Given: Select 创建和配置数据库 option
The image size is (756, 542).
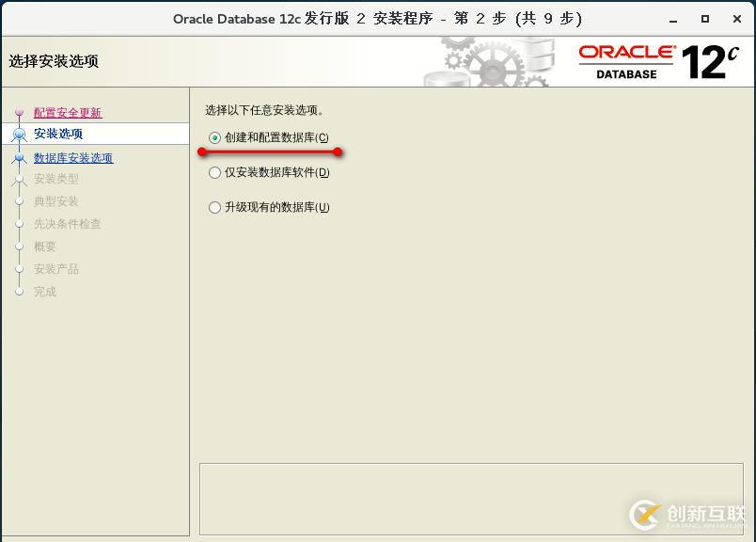Looking at the screenshot, I should coord(215,138).
